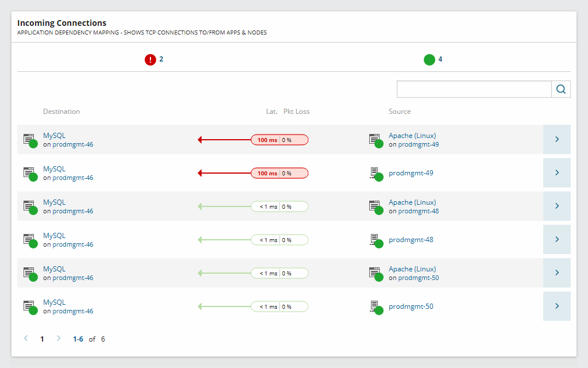This screenshot has width=588, height=368.
Task: Click the search magnifier icon
Action: (561, 89)
